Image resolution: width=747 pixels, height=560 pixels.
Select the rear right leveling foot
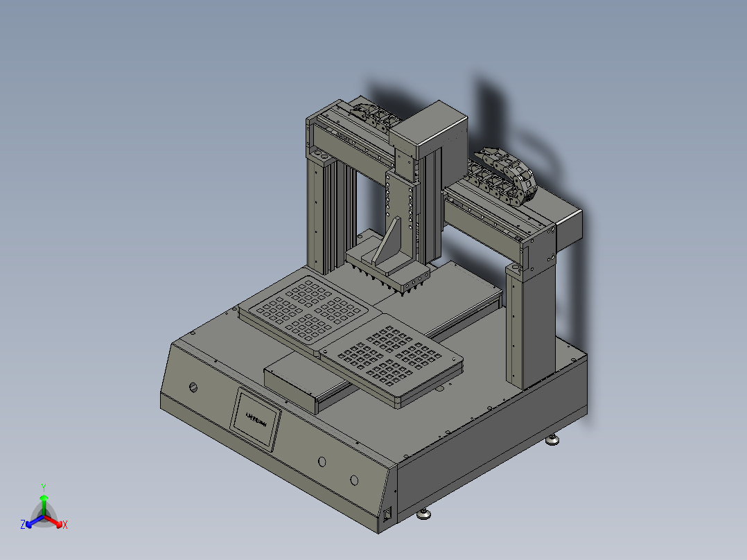(553, 439)
